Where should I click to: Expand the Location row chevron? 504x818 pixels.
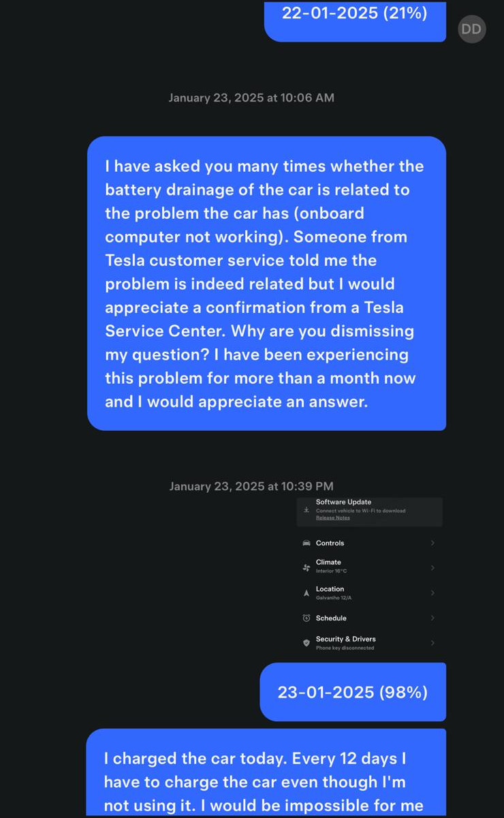tap(432, 593)
